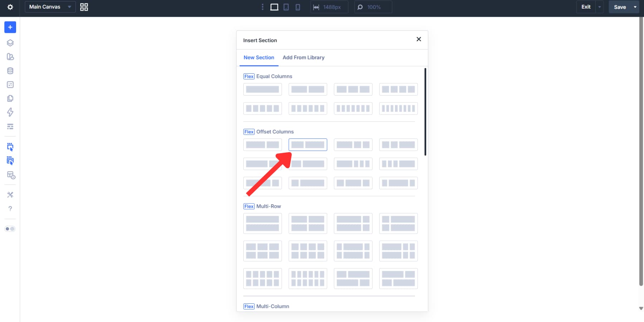Image resolution: width=644 pixels, height=322 pixels.
Task: Open the help question mark icon
Action: click(x=10, y=209)
